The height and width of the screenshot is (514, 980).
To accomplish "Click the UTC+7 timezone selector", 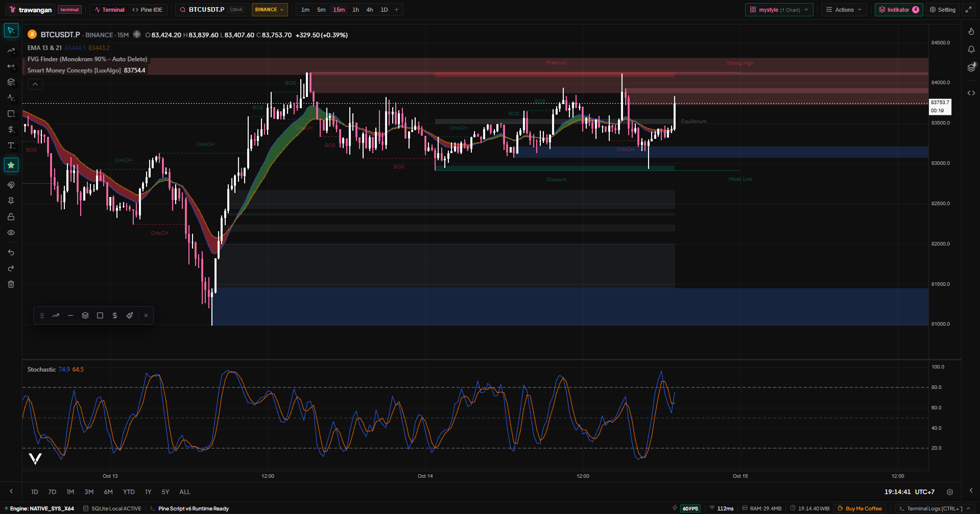I will coord(925,492).
